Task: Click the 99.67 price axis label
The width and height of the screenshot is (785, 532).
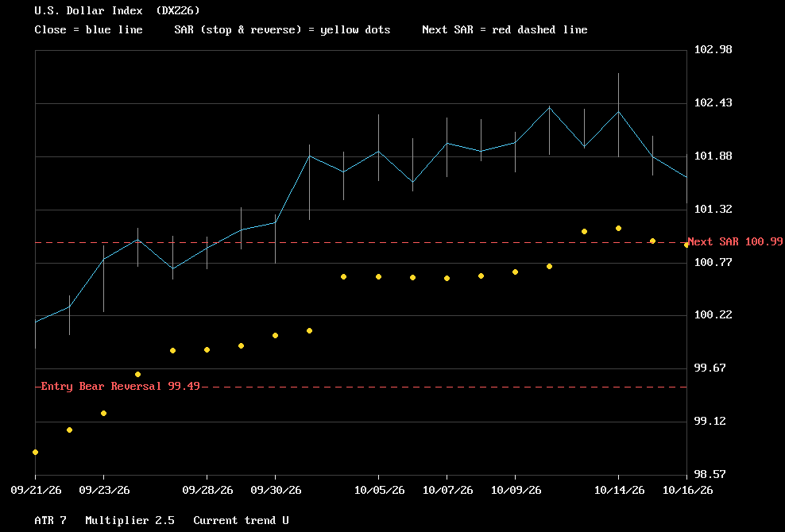Action: [x=710, y=368]
